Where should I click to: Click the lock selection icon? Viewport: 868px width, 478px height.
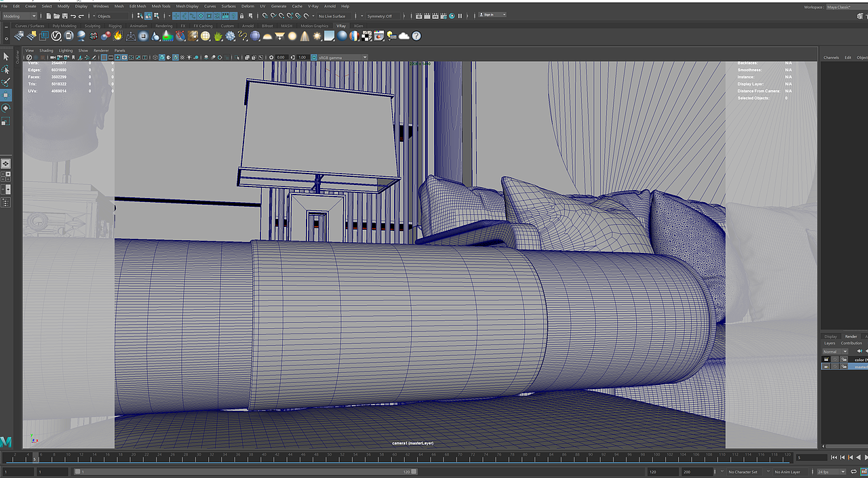click(x=241, y=16)
